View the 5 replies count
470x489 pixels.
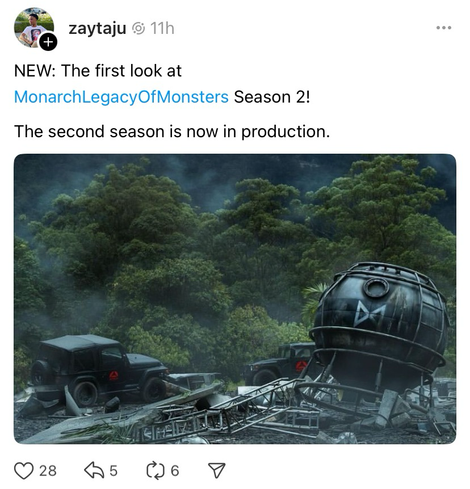[x=113, y=471]
